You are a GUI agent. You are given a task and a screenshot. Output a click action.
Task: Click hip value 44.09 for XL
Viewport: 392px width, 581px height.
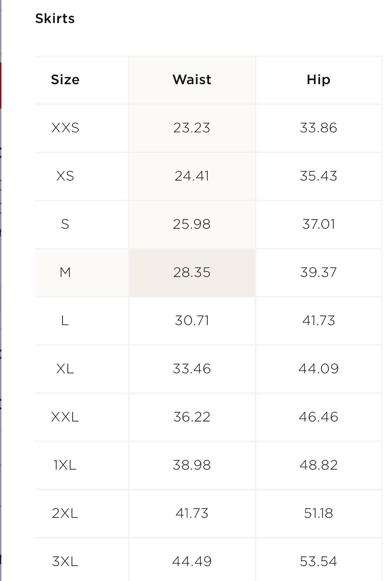click(x=318, y=369)
